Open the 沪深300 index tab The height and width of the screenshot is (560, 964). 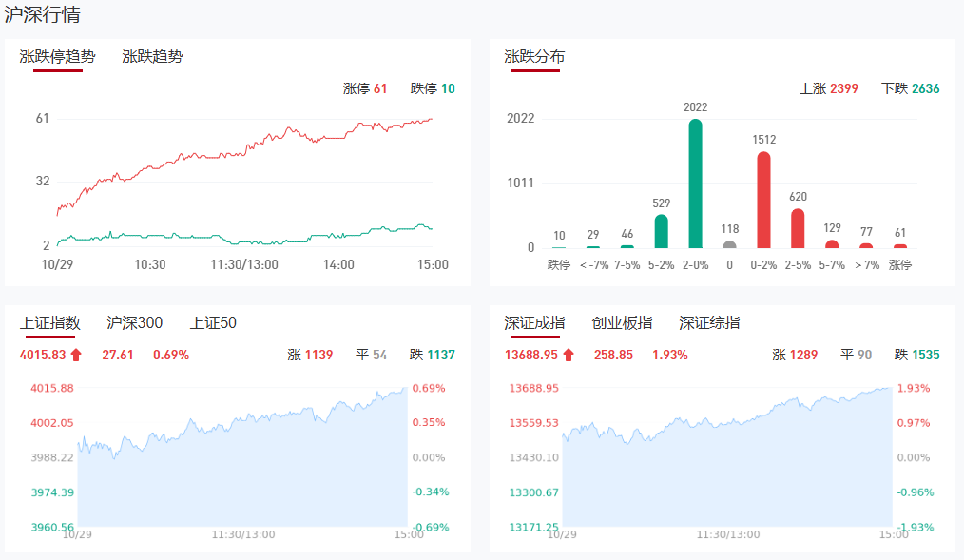pos(134,323)
